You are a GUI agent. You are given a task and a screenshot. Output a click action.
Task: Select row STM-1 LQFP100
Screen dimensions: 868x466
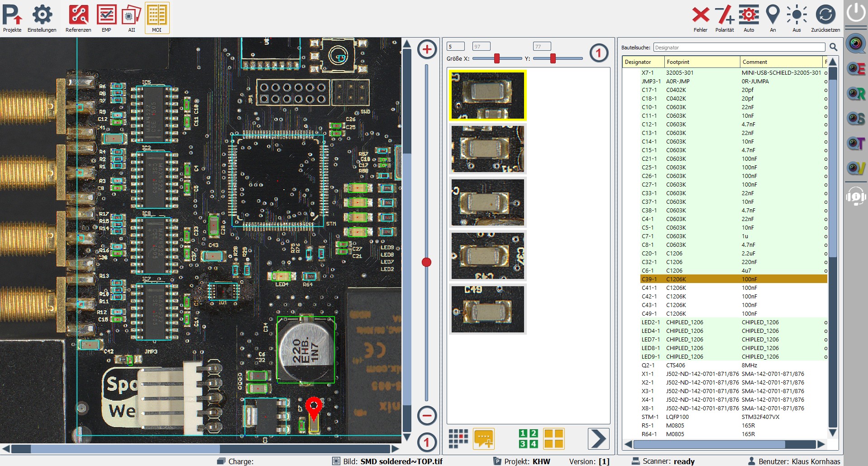pyautogui.click(x=734, y=417)
